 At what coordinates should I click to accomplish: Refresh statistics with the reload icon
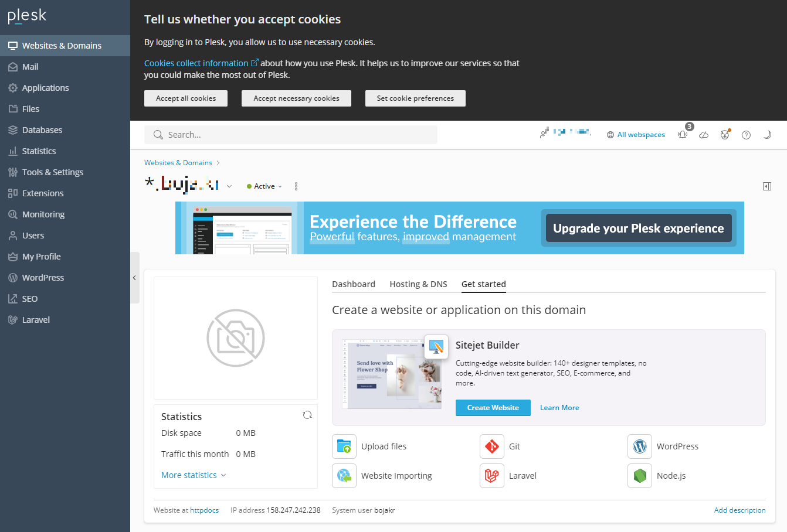(x=307, y=415)
